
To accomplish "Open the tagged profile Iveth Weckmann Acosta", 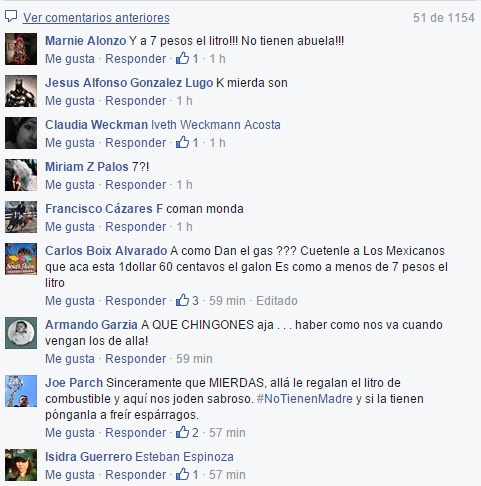I will click(216, 125).
